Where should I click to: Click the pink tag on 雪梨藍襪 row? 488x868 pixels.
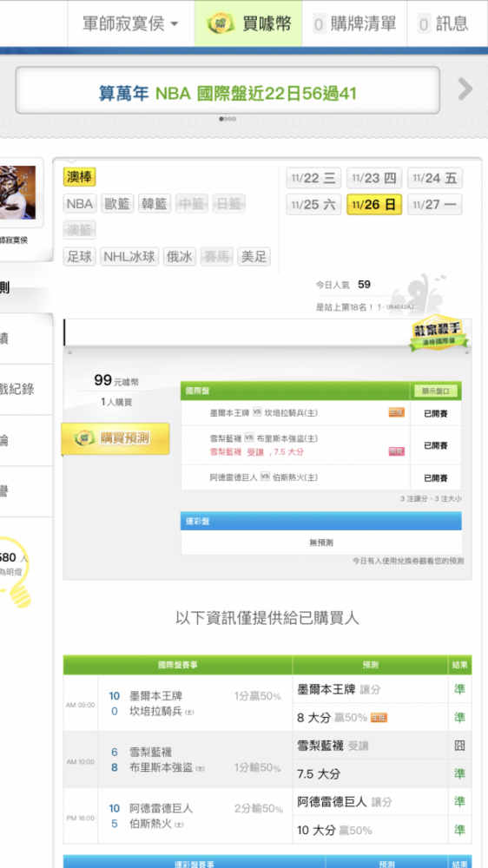point(397,451)
